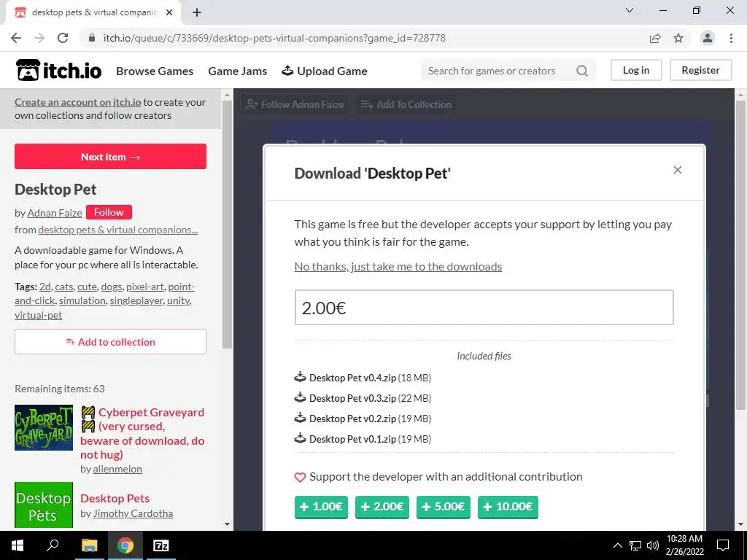
Task: Click the share page icon in address bar
Action: click(655, 38)
